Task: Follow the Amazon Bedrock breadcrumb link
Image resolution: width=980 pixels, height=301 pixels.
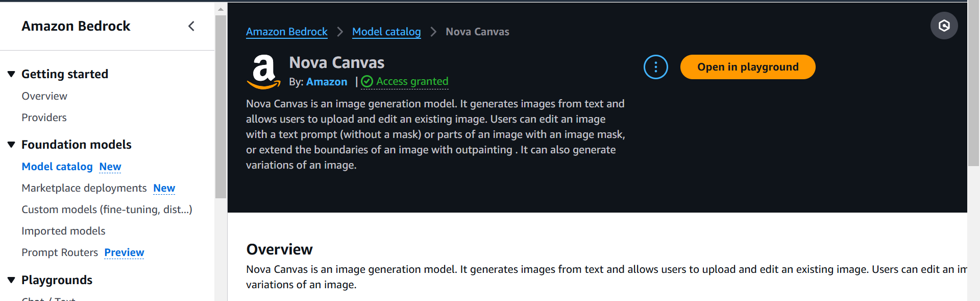Action: click(x=287, y=32)
